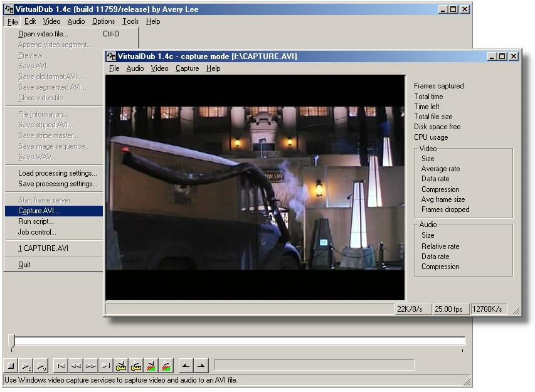535x392 pixels.
Task: Click the Stop button in playback toolbar
Action: [11, 366]
